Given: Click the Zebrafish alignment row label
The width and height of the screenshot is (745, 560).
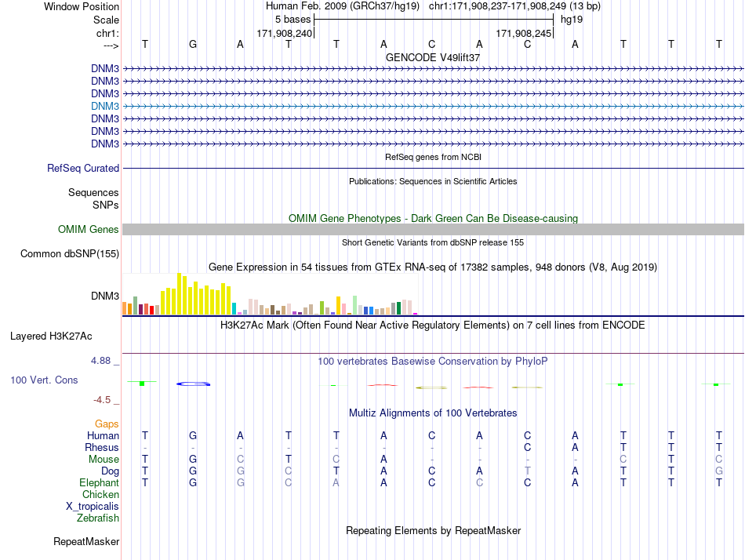Looking at the screenshot, I should [98, 518].
